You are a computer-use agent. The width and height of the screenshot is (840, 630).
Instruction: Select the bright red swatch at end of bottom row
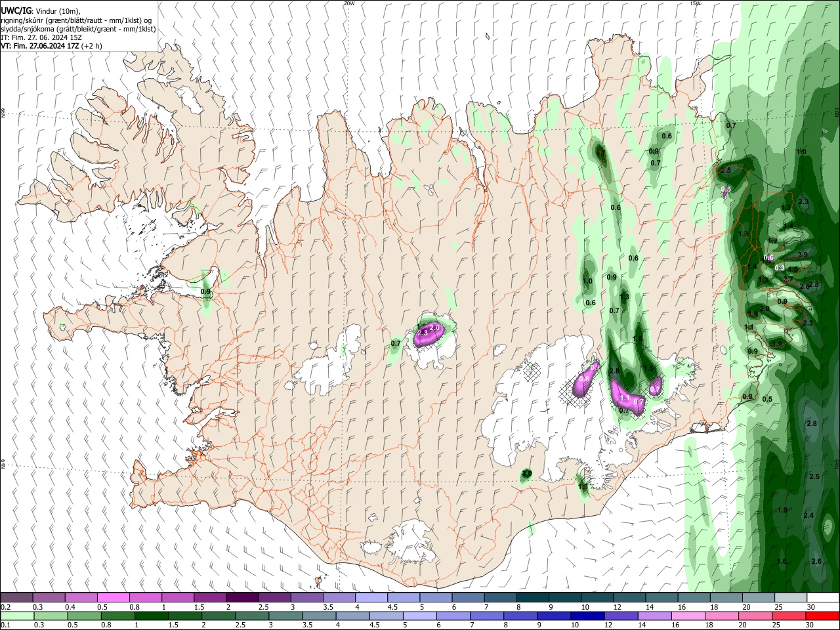(x=822, y=616)
